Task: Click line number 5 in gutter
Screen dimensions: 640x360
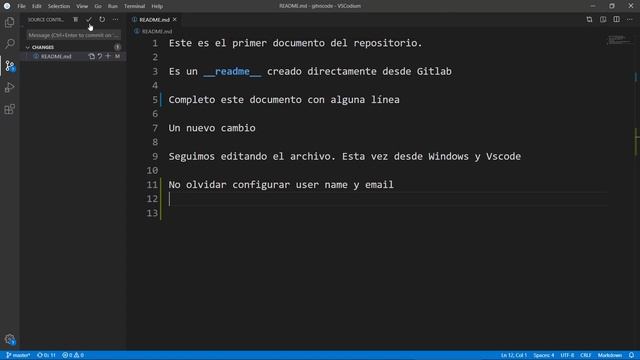Action: [x=155, y=100]
